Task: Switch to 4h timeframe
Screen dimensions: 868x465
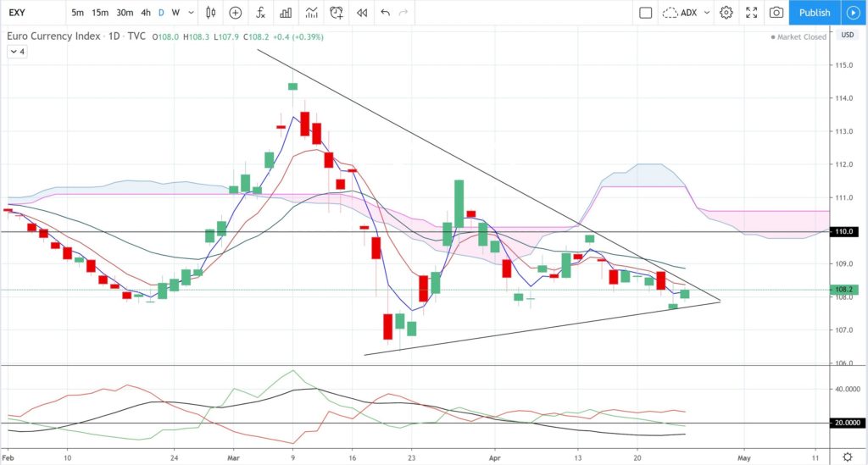Action: click(146, 12)
